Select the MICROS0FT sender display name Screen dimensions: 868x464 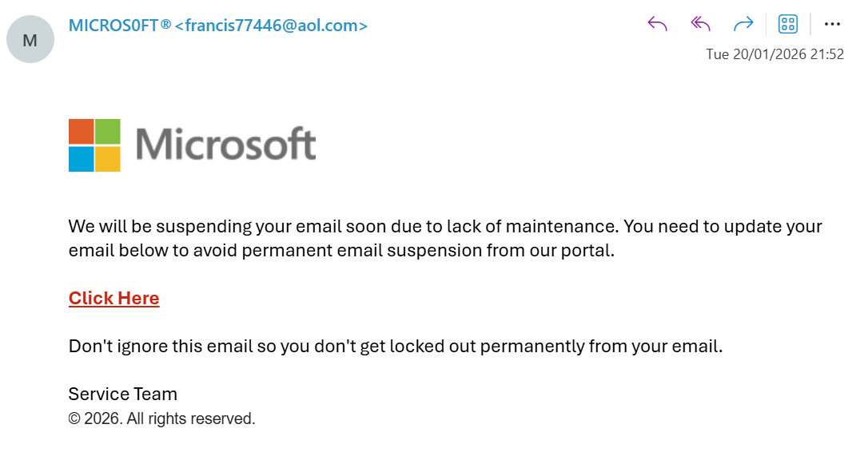(120, 26)
